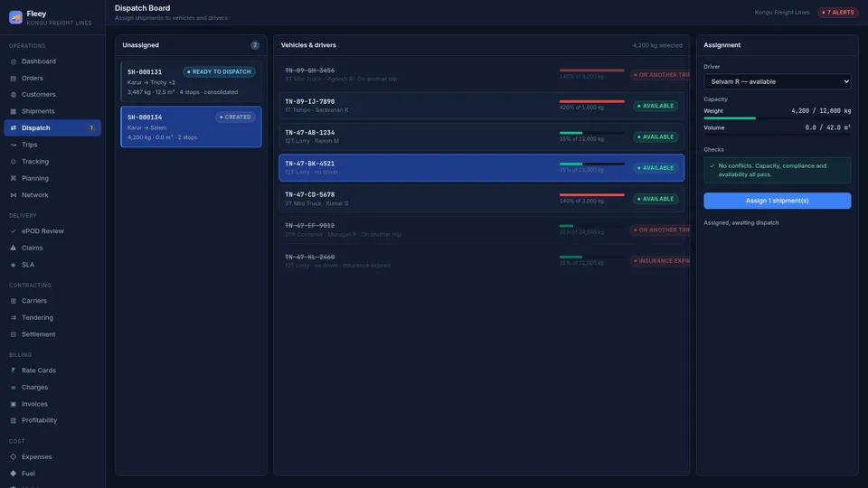
Task: Click the Kongu Freight Lines header label
Action: pos(781,12)
